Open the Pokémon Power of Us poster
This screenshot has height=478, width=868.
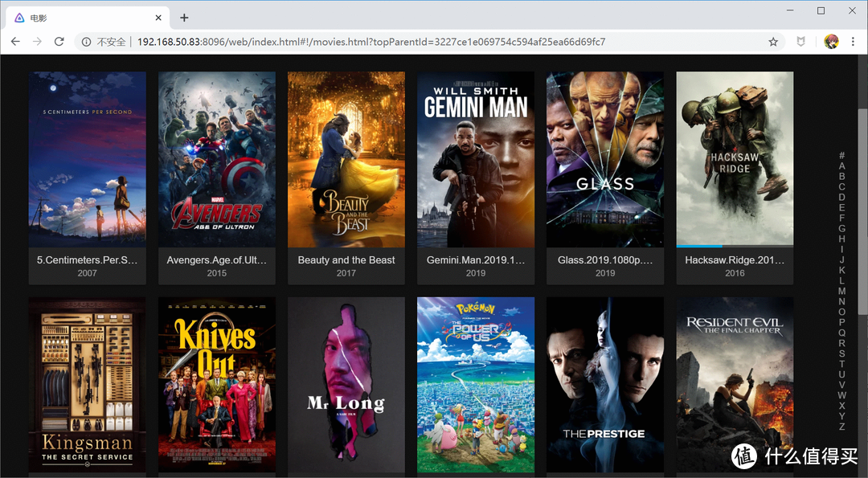pos(476,385)
